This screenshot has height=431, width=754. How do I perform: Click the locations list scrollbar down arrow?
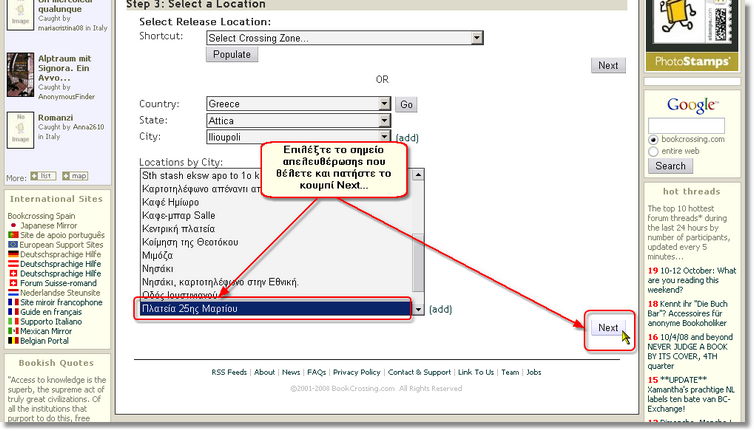click(x=419, y=311)
